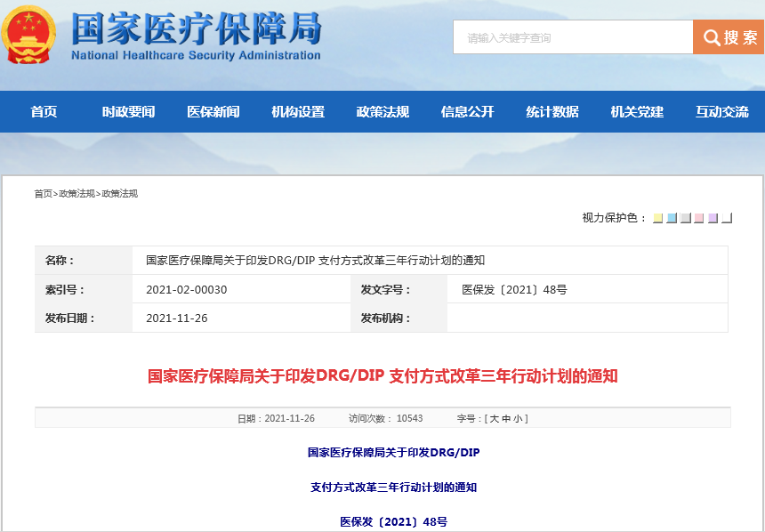Click the 发布日期 label cell

point(84,318)
